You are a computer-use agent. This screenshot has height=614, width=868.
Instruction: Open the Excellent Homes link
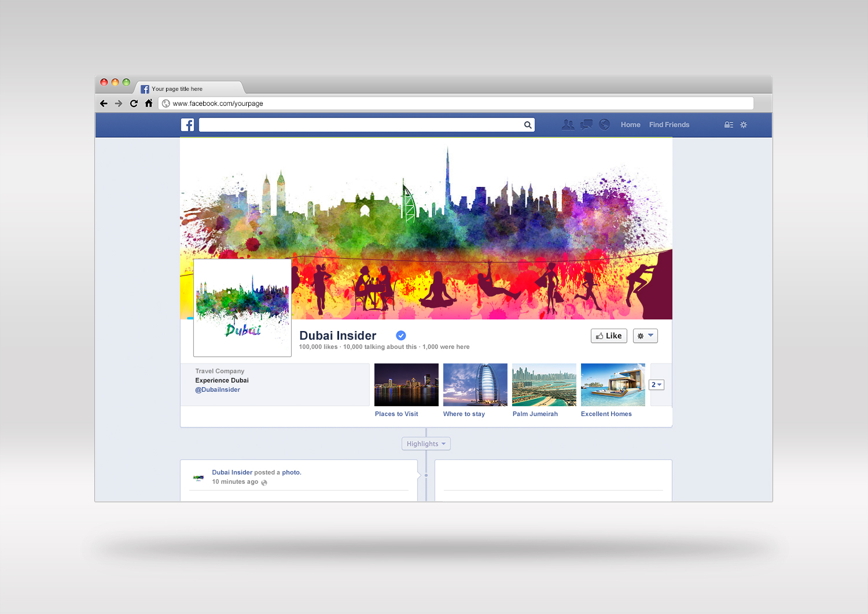coord(606,414)
